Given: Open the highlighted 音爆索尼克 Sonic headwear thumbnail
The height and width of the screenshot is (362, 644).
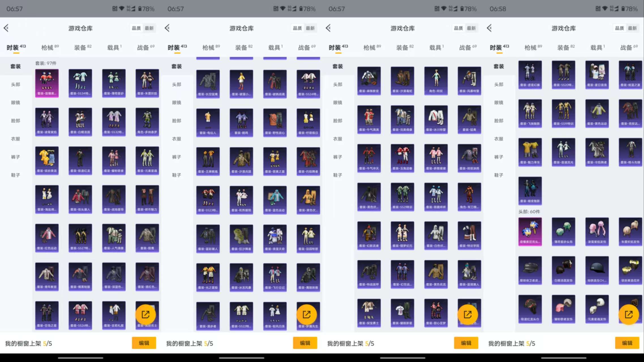Looking at the screenshot, I should 530,232.
